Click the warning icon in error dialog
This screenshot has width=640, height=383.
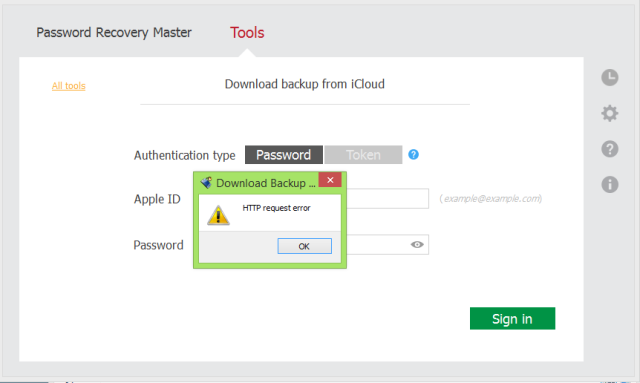(x=218, y=215)
